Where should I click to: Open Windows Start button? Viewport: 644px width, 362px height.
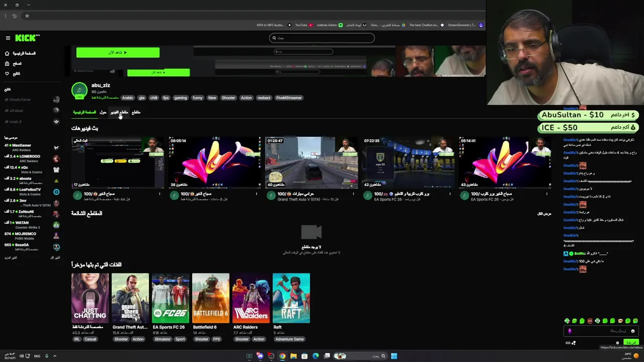click(x=394, y=356)
